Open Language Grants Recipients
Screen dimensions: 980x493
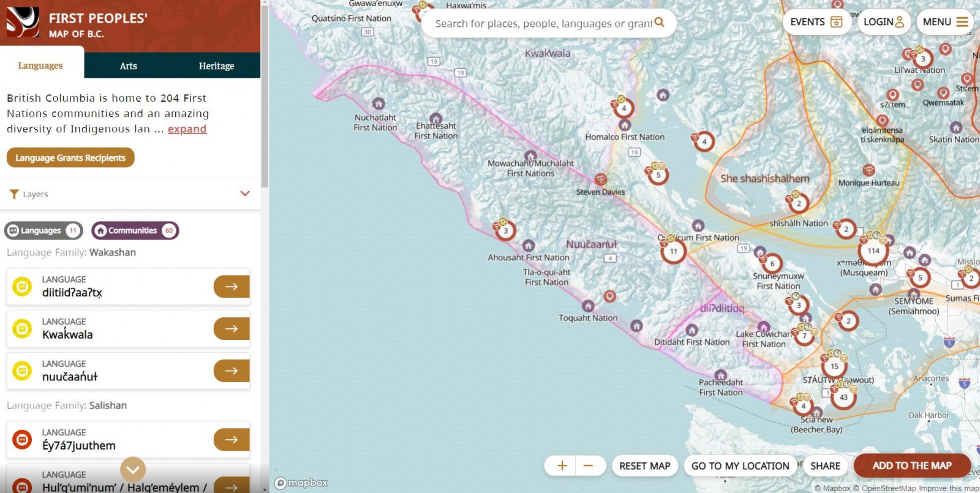pos(70,158)
